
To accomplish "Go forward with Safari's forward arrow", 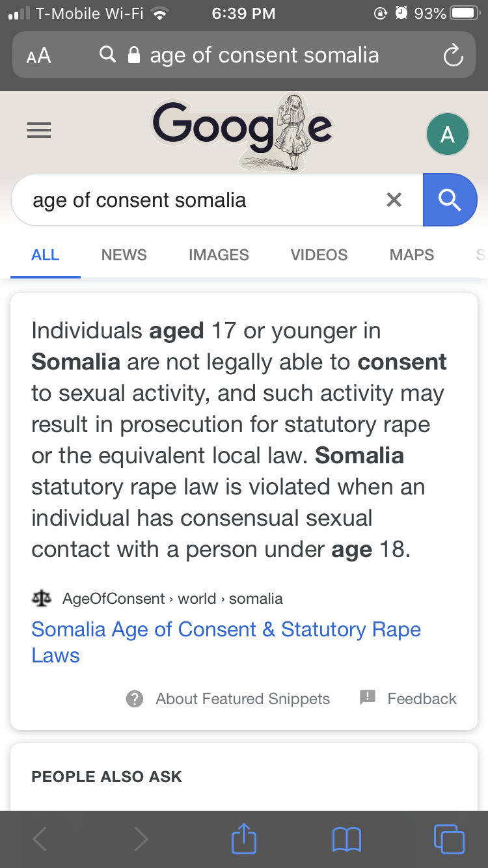I will click(x=141, y=839).
